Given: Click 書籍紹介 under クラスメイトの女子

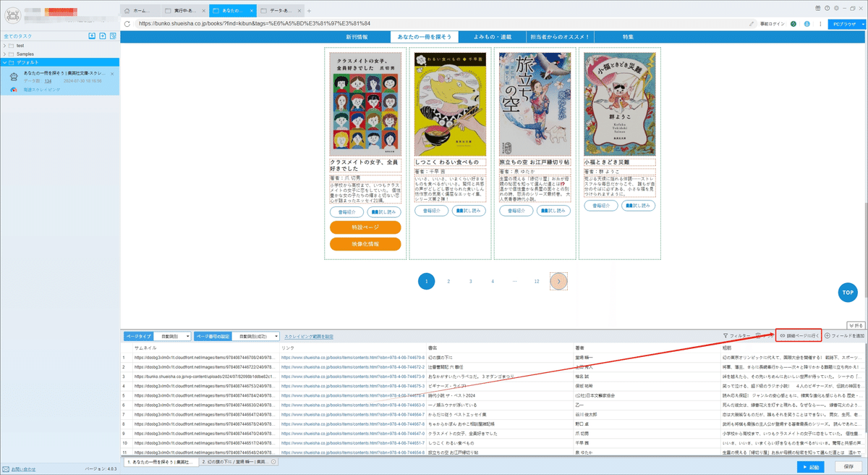Looking at the screenshot, I should tap(346, 212).
